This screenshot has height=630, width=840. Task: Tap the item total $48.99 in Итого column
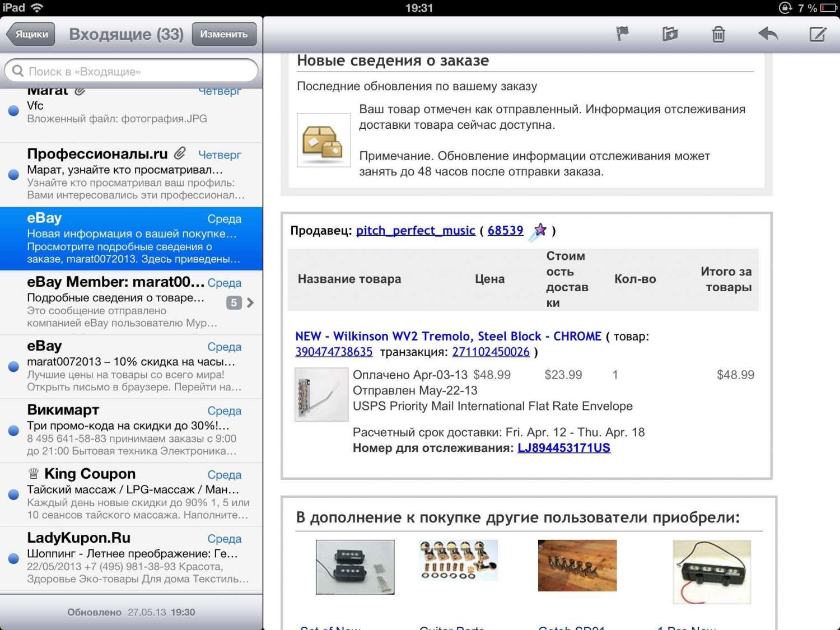[x=735, y=375]
